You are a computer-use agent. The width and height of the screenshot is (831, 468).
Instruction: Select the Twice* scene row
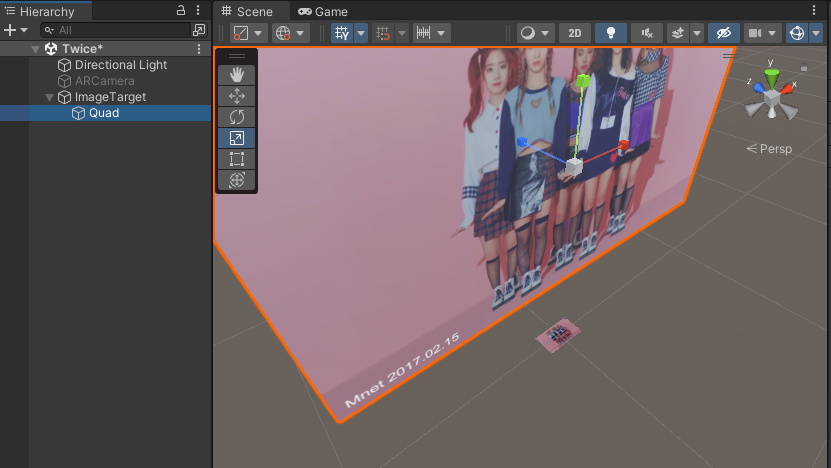tap(82, 49)
